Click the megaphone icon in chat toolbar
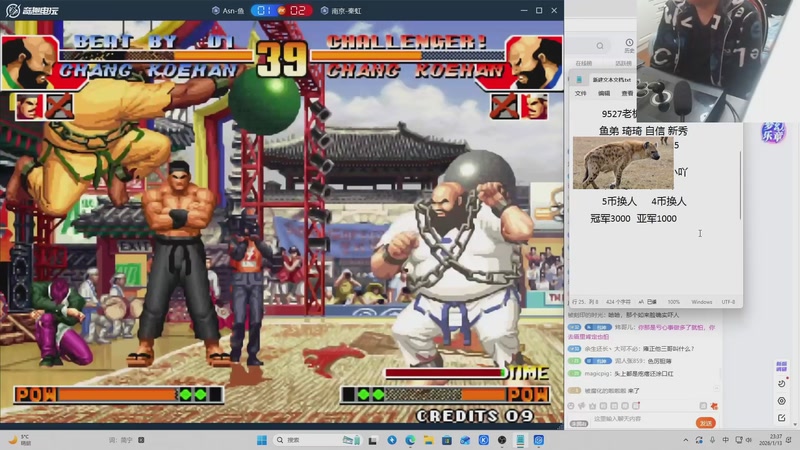The image size is (800, 450). coord(582,406)
